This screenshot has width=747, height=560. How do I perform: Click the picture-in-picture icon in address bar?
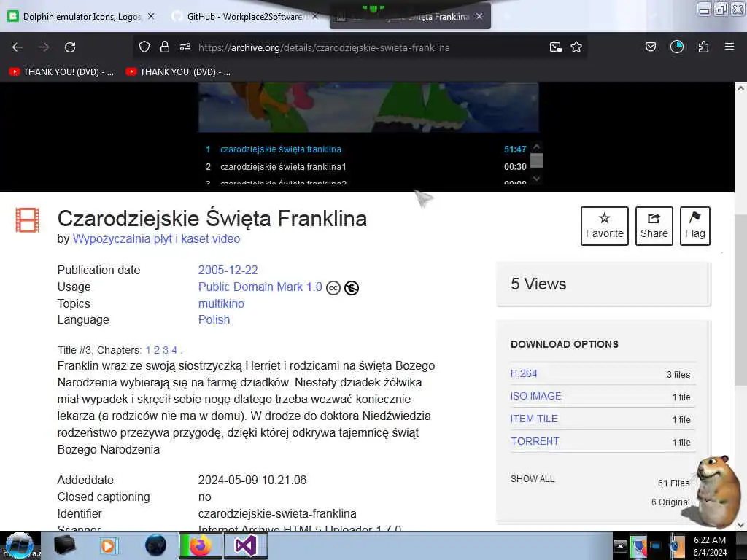pos(555,47)
